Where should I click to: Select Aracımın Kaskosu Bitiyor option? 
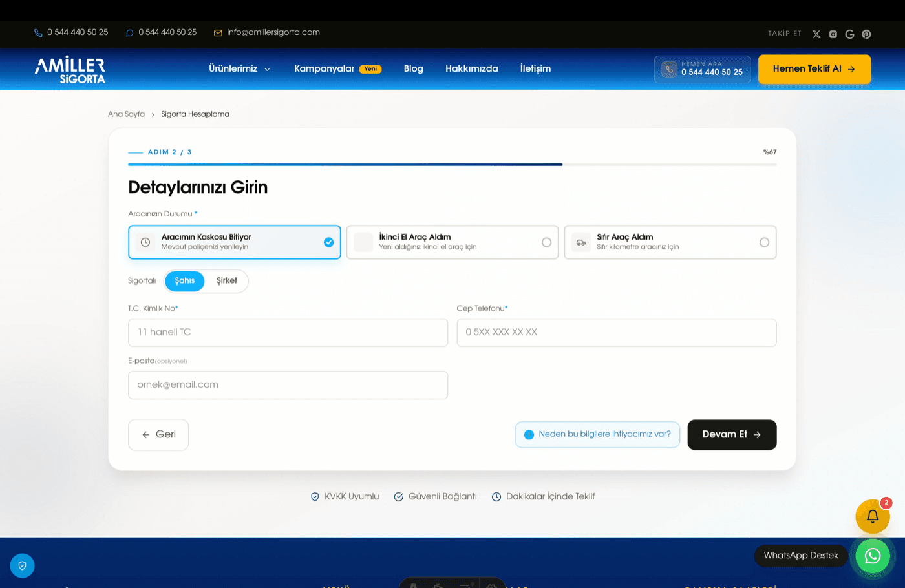[235, 242]
